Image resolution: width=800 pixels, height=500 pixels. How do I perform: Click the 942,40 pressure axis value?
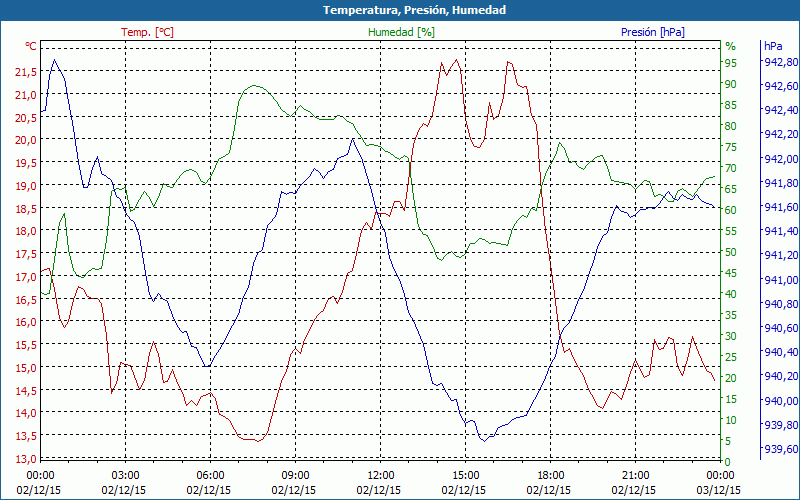pos(779,110)
